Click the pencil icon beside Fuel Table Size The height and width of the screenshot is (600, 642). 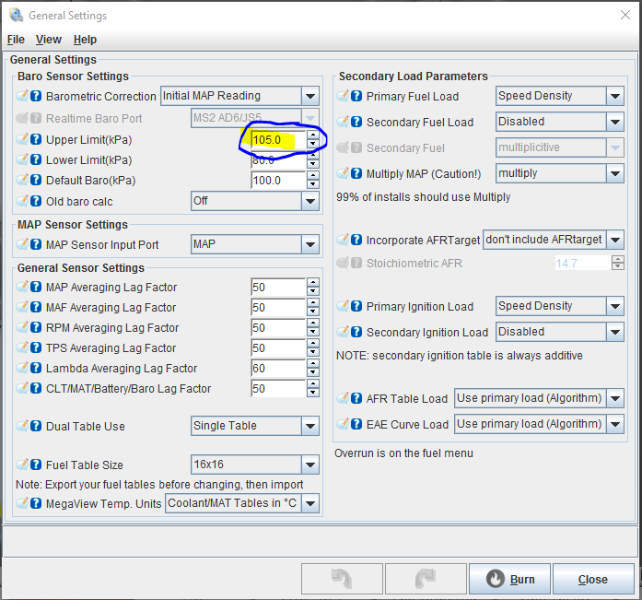coord(22,464)
